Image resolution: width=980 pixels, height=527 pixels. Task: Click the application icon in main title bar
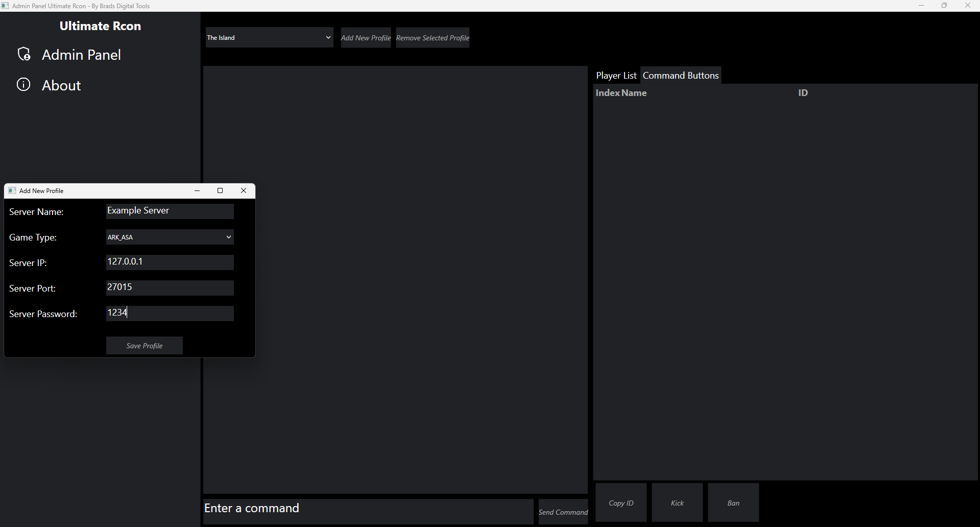coord(5,6)
